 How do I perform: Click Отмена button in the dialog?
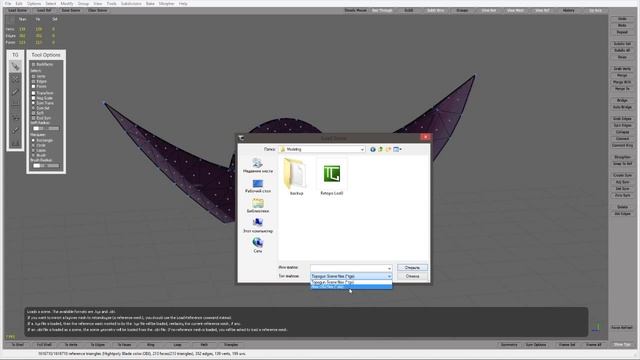412,276
